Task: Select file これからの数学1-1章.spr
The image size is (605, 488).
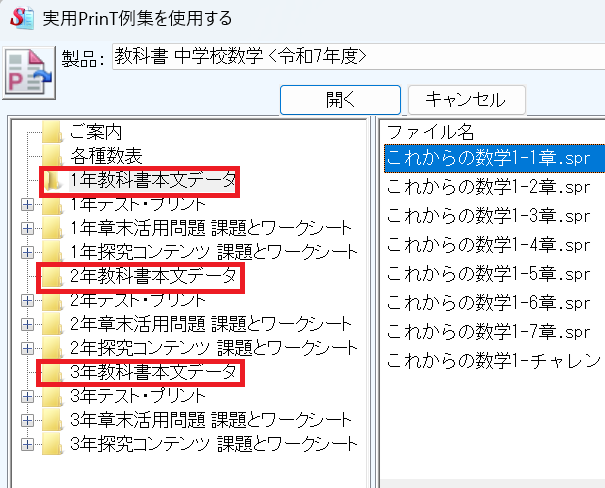Action: coord(494,158)
